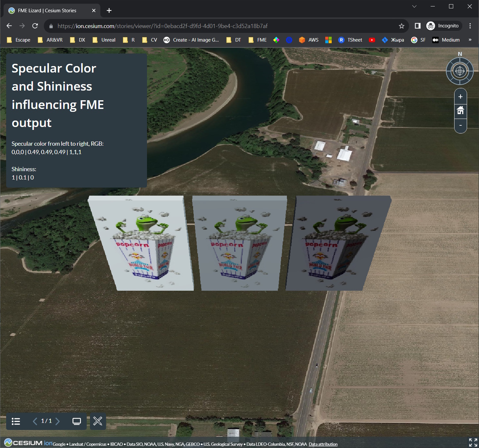Open the Escape bookmark folder
This screenshot has height=448, width=479.
(19, 40)
